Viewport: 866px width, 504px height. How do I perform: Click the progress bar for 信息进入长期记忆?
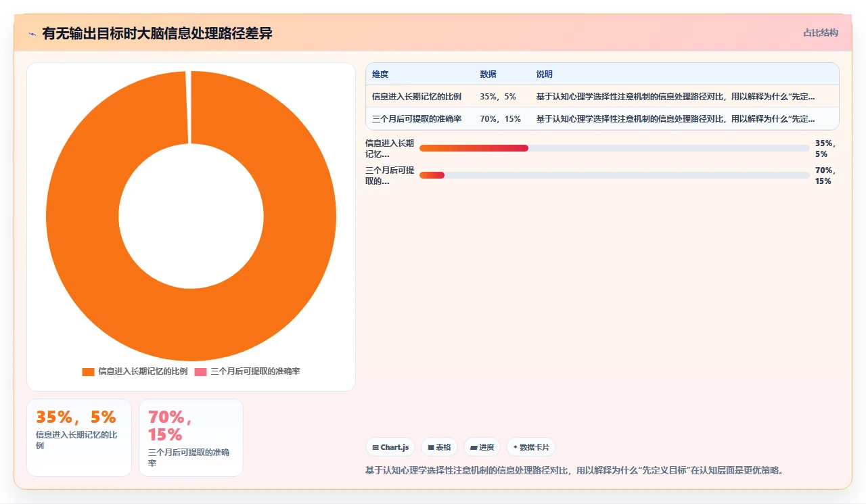click(614, 148)
